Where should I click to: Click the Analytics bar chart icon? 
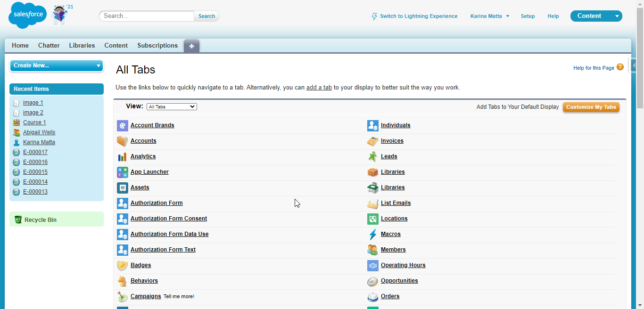click(x=122, y=156)
